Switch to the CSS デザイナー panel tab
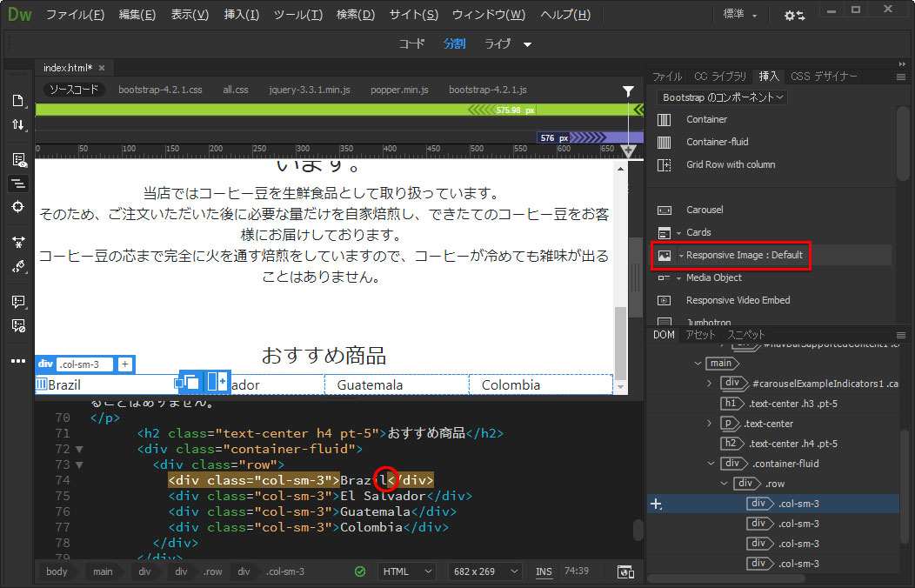Viewport: 915px width, 588px height. pos(823,77)
